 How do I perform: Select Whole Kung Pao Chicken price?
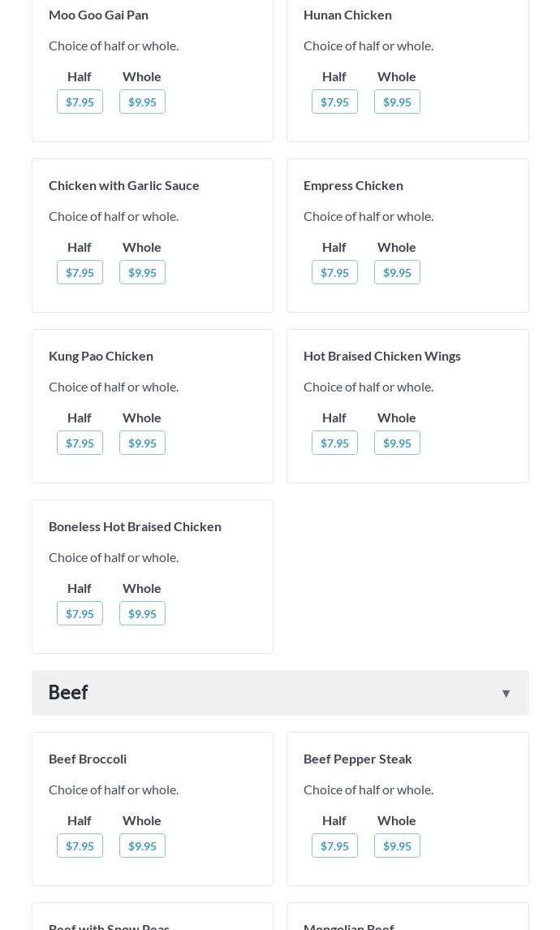point(142,443)
